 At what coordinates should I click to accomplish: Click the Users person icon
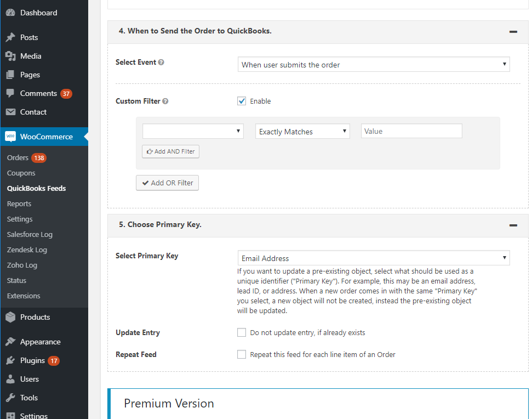click(10, 379)
